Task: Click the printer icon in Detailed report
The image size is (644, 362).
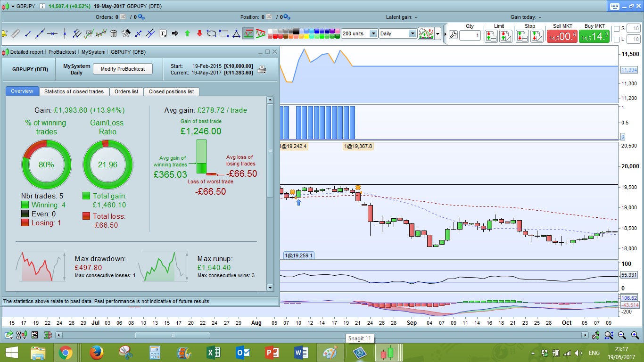Action: [262, 69]
